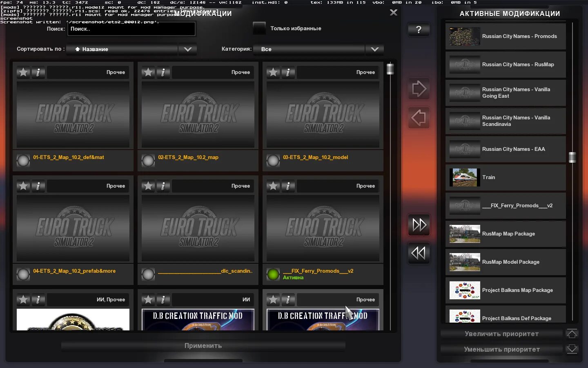Click the question mark help button
This screenshot has height=368, width=588.
pyautogui.click(x=419, y=29)
